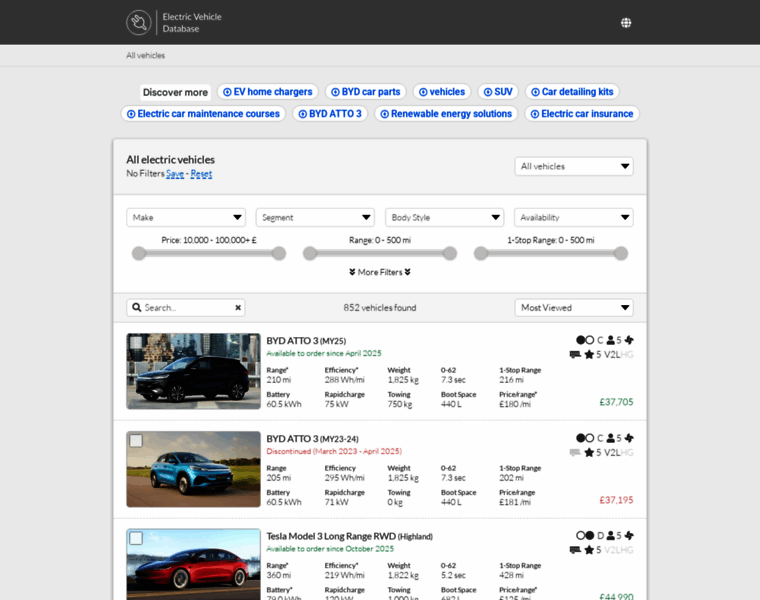
Task: Open the Body Style filter dropdown
Action: pyautogui.click(x=444, y=218)
